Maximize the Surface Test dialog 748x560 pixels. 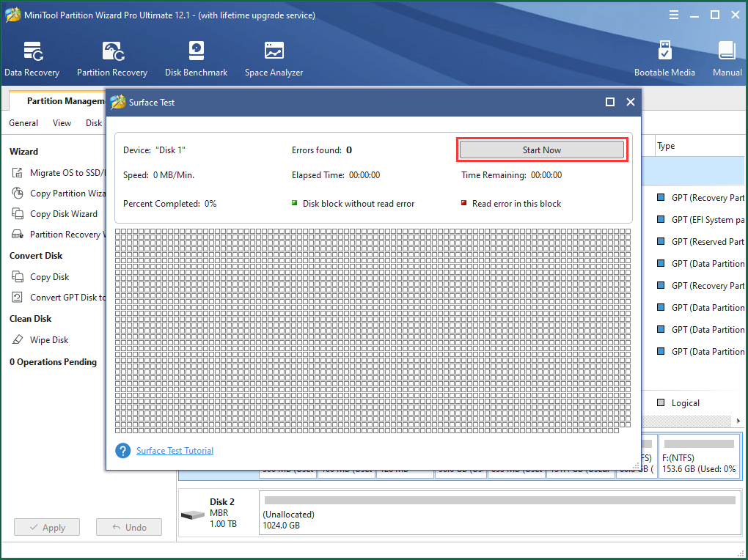coord(609,102)
